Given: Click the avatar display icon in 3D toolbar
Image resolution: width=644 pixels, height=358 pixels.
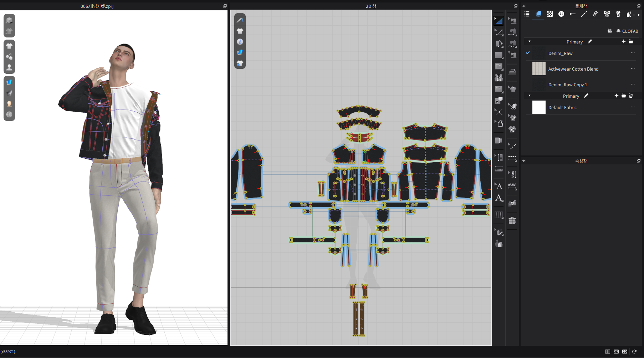Looking at the screenshot, I should (x=9, y=67).
